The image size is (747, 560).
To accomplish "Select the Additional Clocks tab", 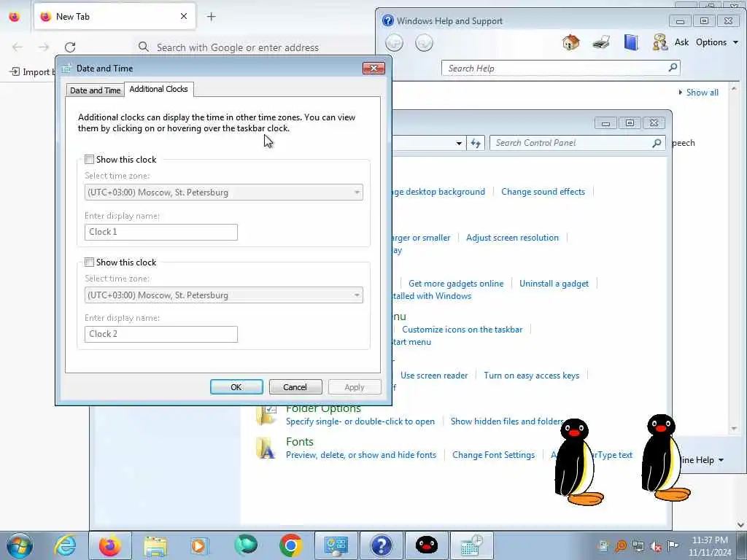I will 158,89.
